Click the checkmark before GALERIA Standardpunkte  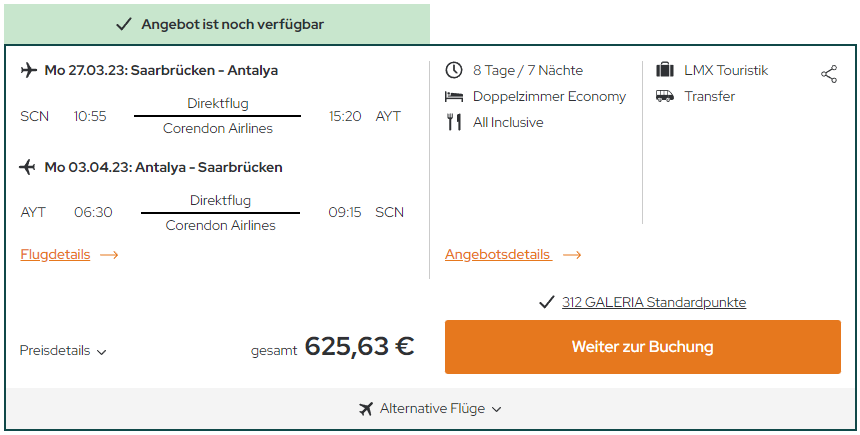tap(546, 302)
